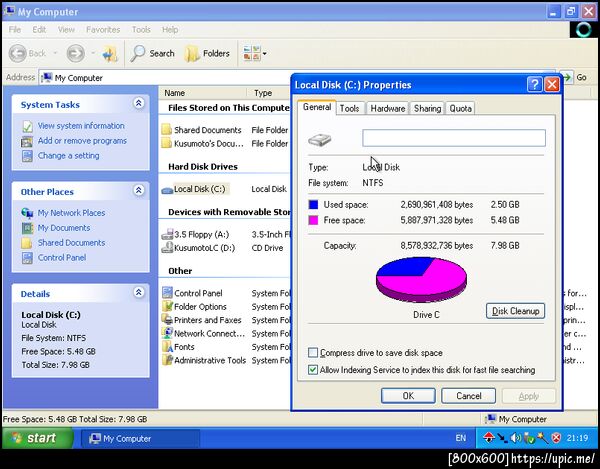Click the magenta Free space color swatch
Viewport: 600px width, 469px height.
point(313,220)
